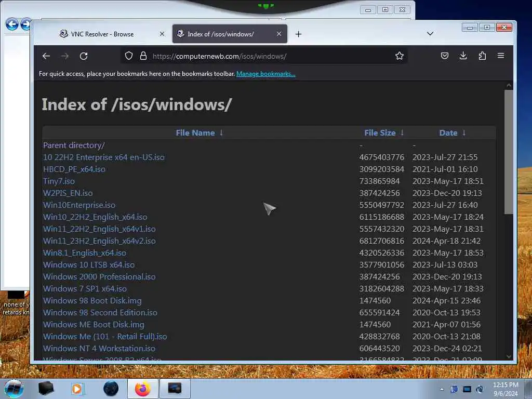
Task: Open Windows 10 LTSB x64.iso
Action: coord(88,264)
